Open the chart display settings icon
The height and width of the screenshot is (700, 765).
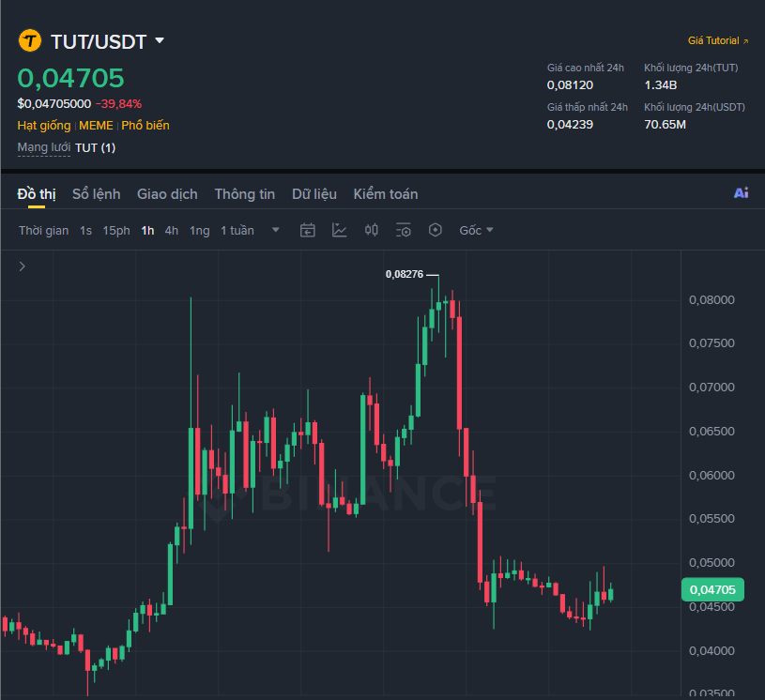[403, 230]
